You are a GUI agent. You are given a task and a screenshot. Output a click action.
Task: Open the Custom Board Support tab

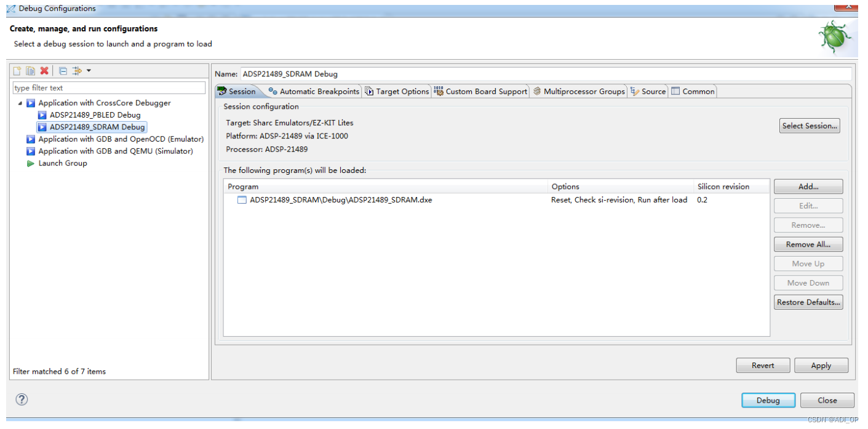(x=480, y=91)
